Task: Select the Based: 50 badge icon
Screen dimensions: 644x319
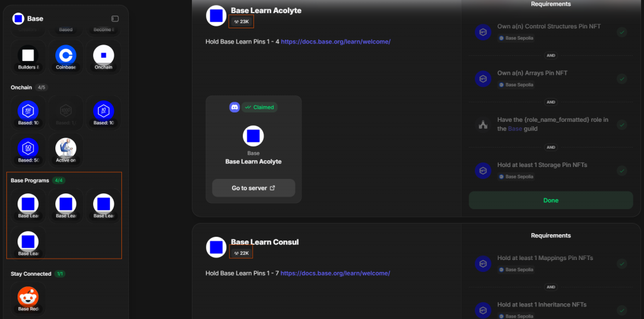Action: pyautogui.click(x=28, y=148)
